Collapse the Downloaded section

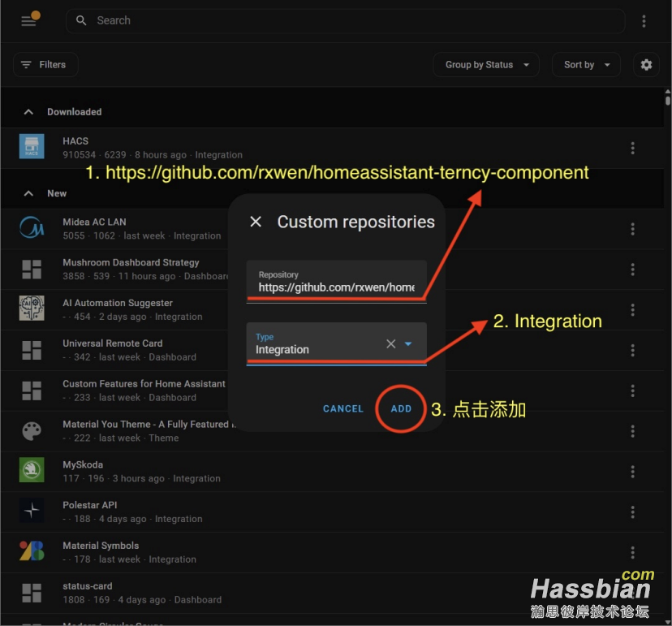pos(28,112)
